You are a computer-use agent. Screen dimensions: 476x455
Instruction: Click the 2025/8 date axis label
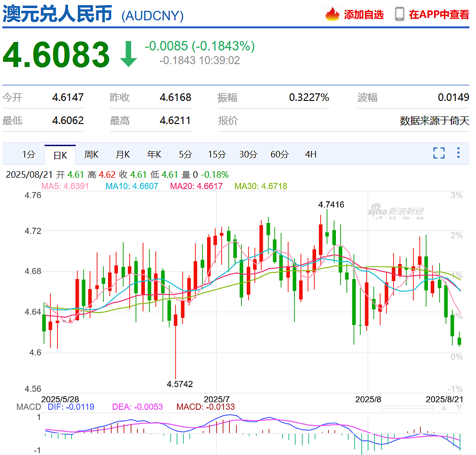tap(368, 399)
